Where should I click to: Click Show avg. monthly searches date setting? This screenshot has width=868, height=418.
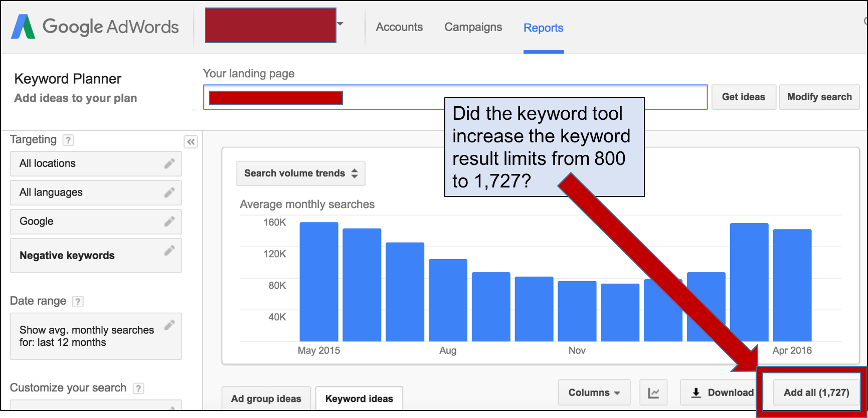[x=96, y=336]
